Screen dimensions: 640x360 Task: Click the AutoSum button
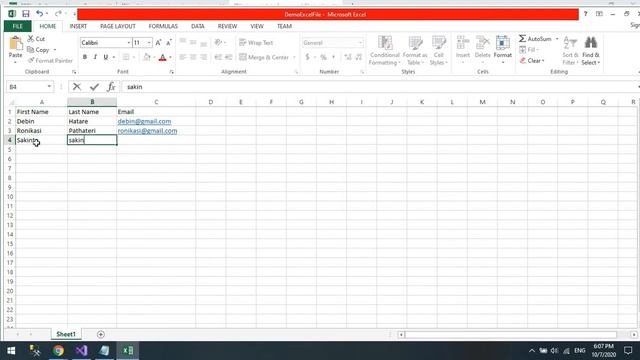pos(536,39)
